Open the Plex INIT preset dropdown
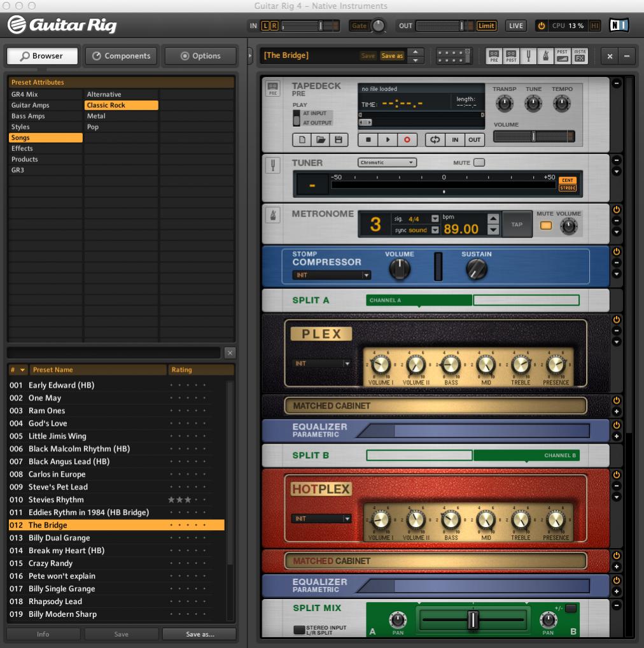Viewport: 644px width, 648px height. [x=321, y=363]
